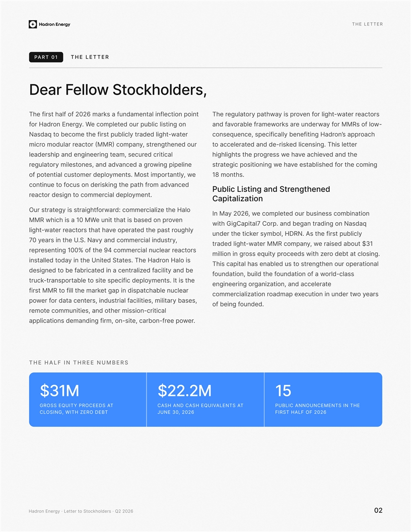The height and width of the screenshot is (532, 411).
Task: Click the 15 public announcements card
Action: tap(323, 400)
